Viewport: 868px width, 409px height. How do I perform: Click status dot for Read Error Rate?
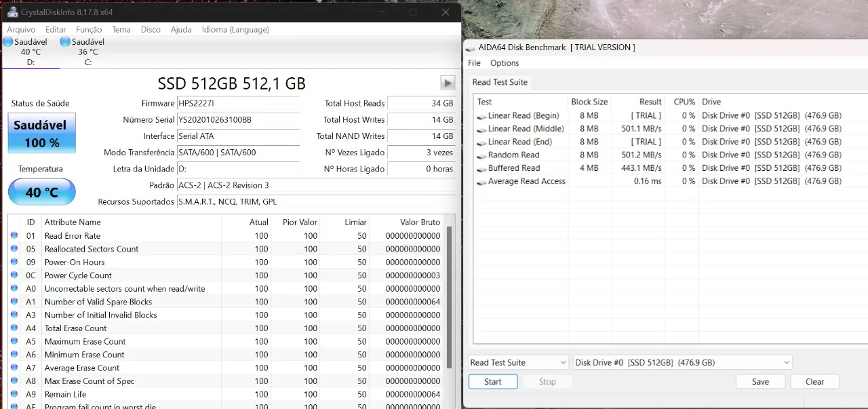tap(14, 235)
